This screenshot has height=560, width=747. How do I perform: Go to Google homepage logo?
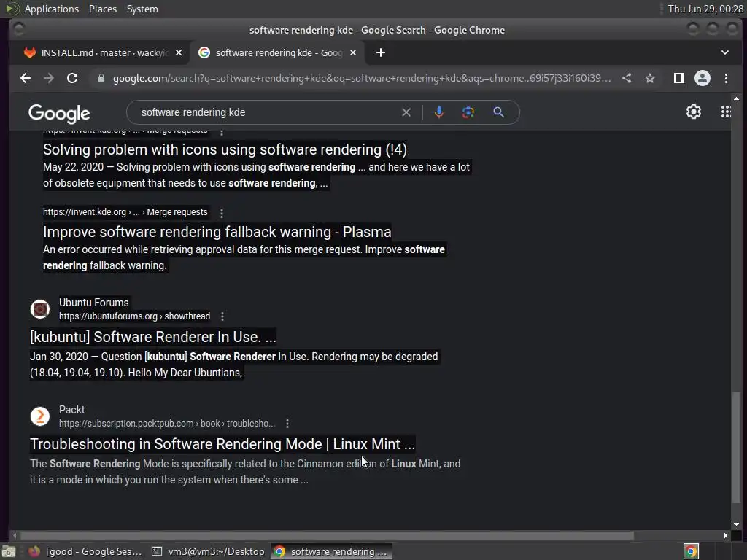tap(59, 113)
